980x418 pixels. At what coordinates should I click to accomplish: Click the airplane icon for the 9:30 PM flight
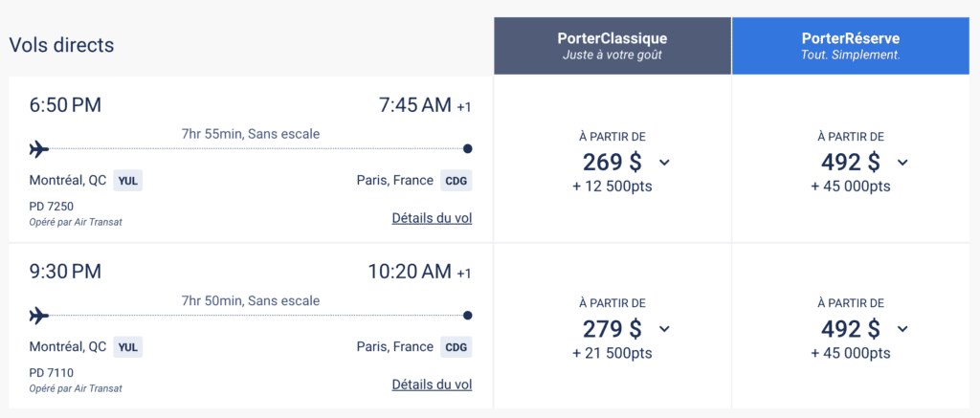coord(39,316)
